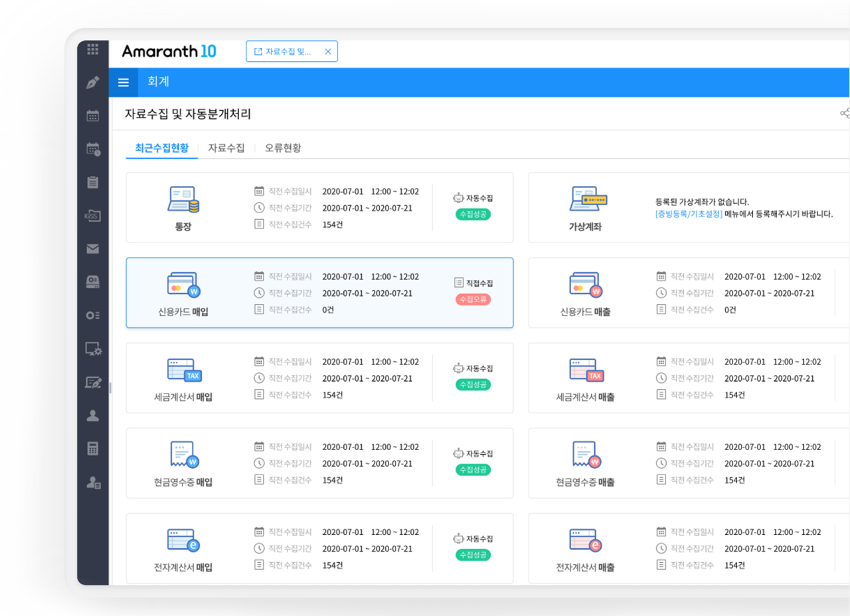Click the 가상계좌 card title
Viewport: 850px width, 616px height.
[x=585, y=226]
